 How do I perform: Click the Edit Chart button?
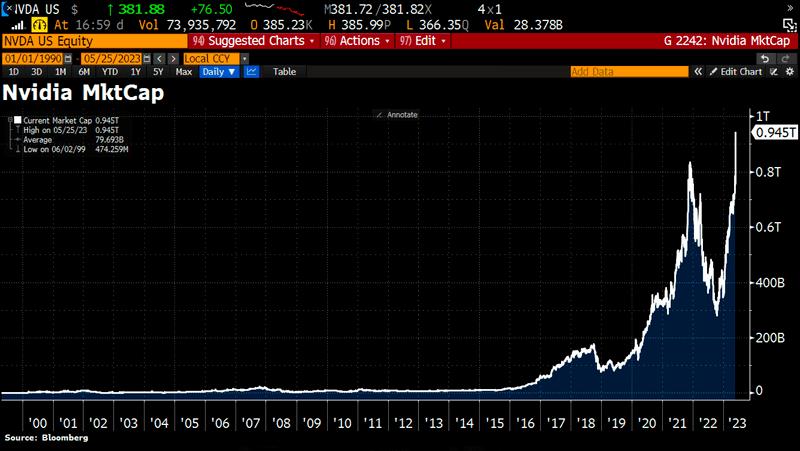click(x=736, y=72)
